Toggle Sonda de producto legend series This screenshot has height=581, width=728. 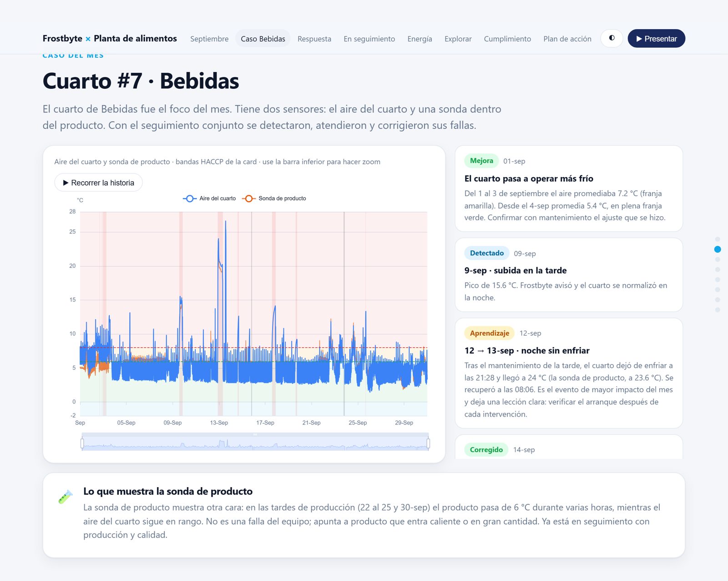(274, 199)
